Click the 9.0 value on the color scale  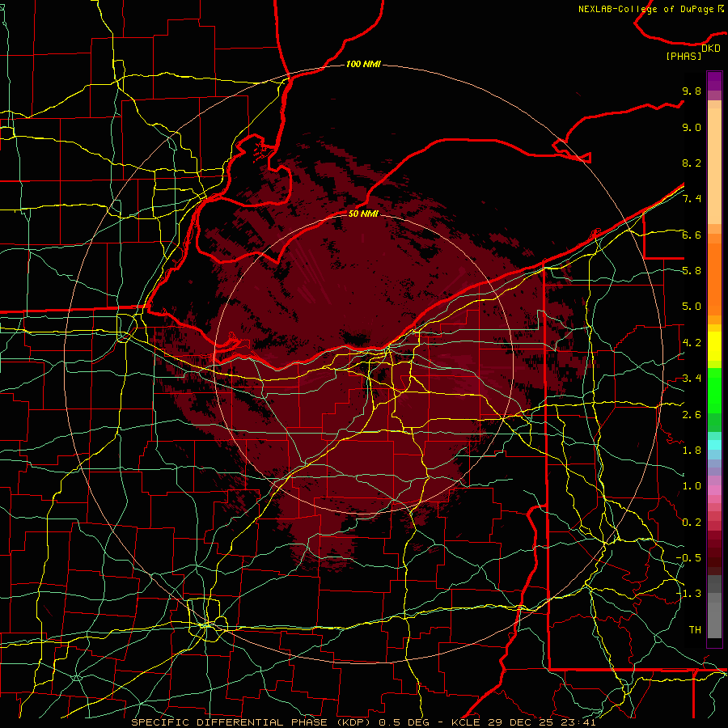tap(692, 127)
